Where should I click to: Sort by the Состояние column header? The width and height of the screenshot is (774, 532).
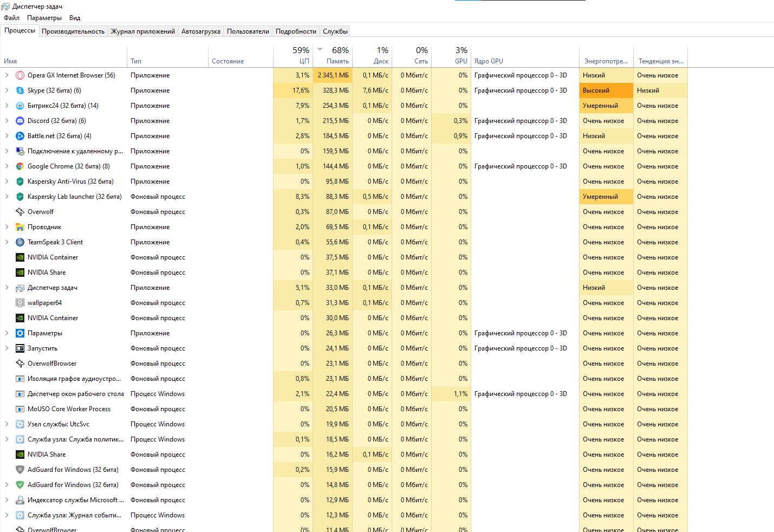[x=240, y=55]
